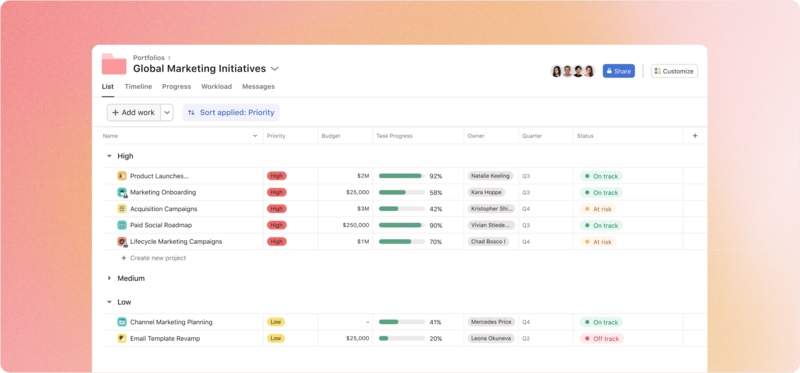
Task: Switch to the Workload tab
Action: click(216, 87)
